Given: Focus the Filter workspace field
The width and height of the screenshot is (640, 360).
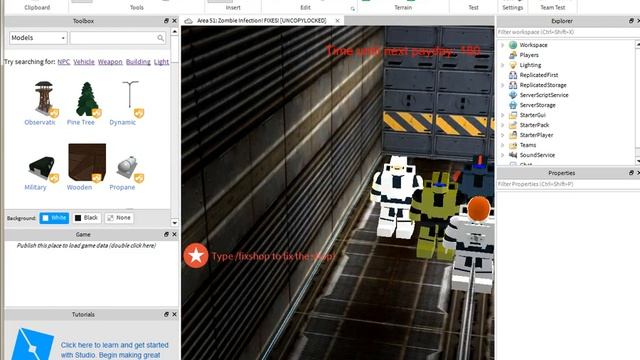Looking at the screenshot, I should pyautogui.click(x=567, y=32).
